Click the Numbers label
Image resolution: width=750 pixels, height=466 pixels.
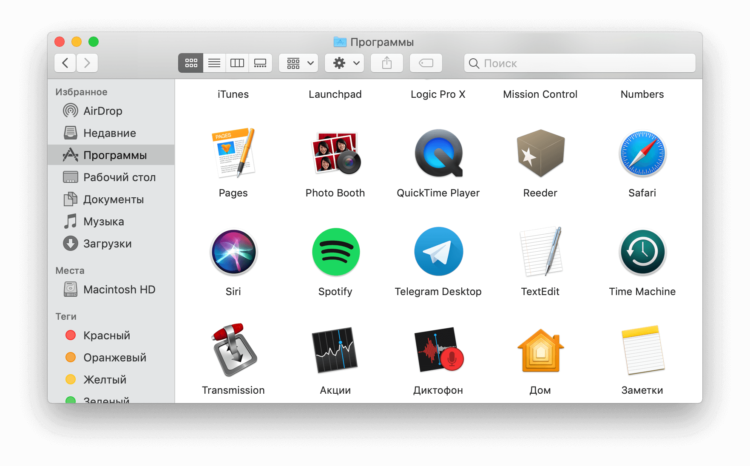point(642,94)
